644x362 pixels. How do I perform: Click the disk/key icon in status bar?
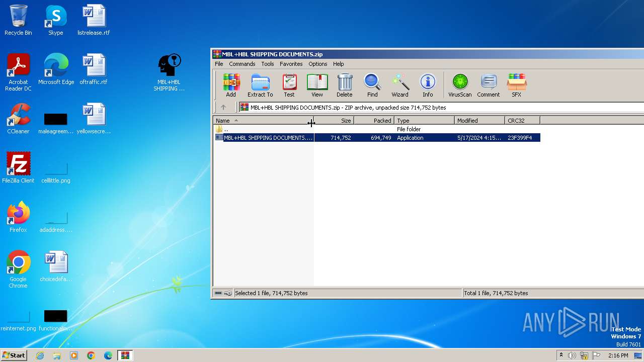point(223,293)
